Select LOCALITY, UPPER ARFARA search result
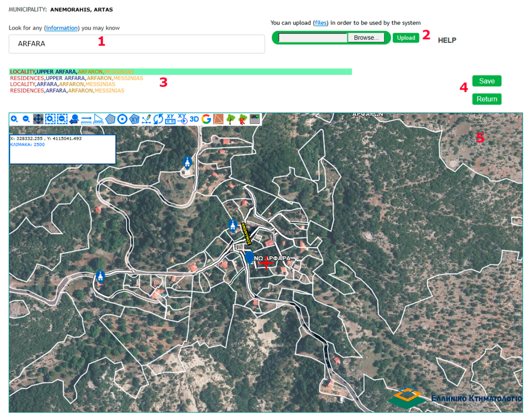The image size is (531, 420). (72, 72)
